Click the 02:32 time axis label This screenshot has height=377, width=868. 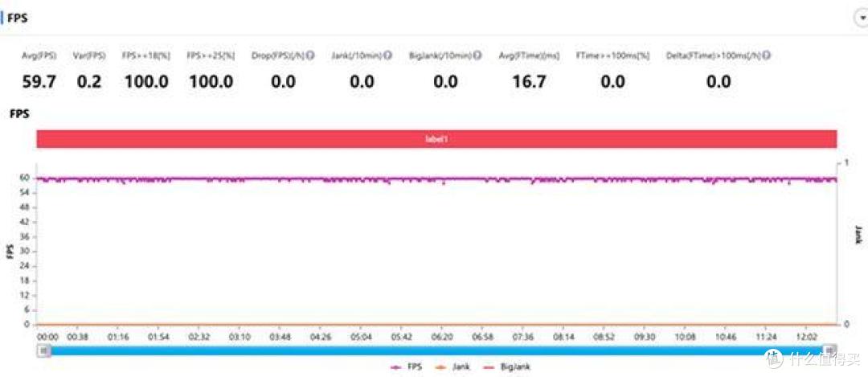click(199, 337)
